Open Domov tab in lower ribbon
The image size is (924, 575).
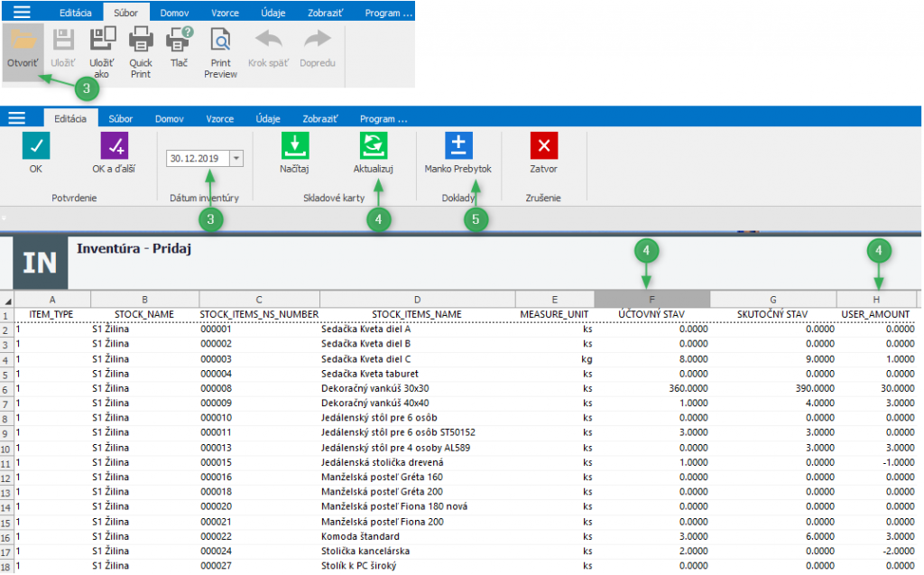pyautogui.click(x=169, y=118)
